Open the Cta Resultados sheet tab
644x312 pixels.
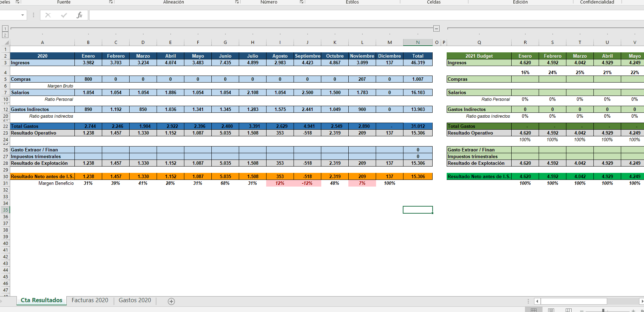(41, 300)
